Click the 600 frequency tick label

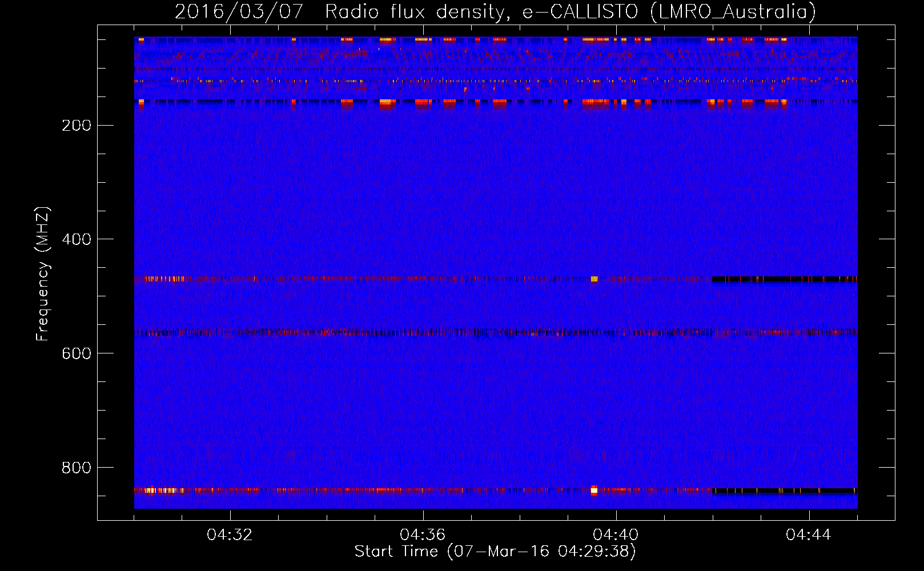pyautogui.click(x=77, y=353)
